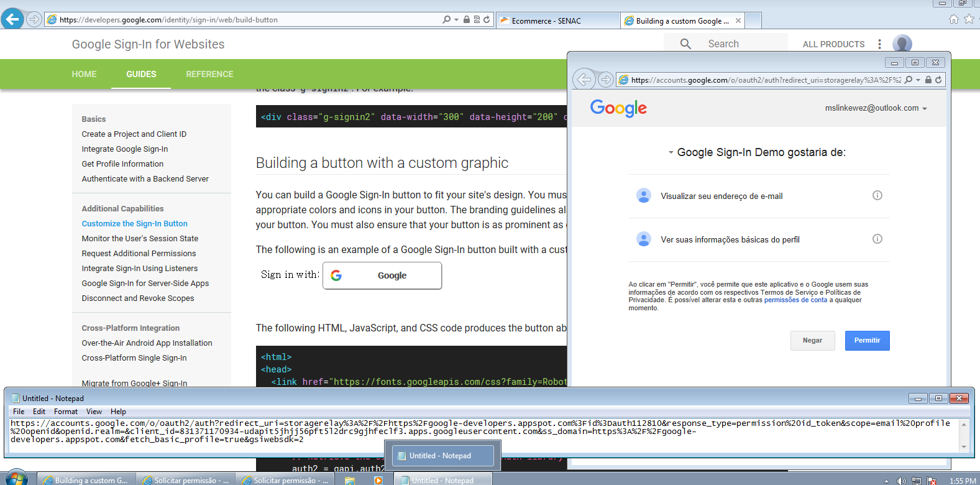Open Windows Explorer from the taskbar
Image resolution: width=980 pixels, height=485 pixels.
click(x=350, y=480)
